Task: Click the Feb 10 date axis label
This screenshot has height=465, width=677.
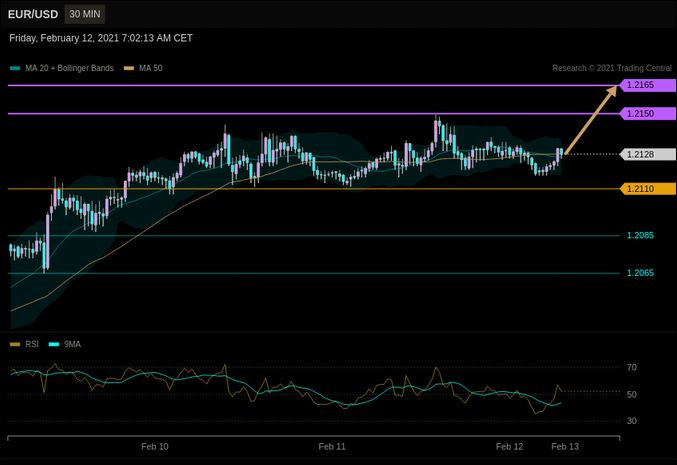Action: pos(155,446)
